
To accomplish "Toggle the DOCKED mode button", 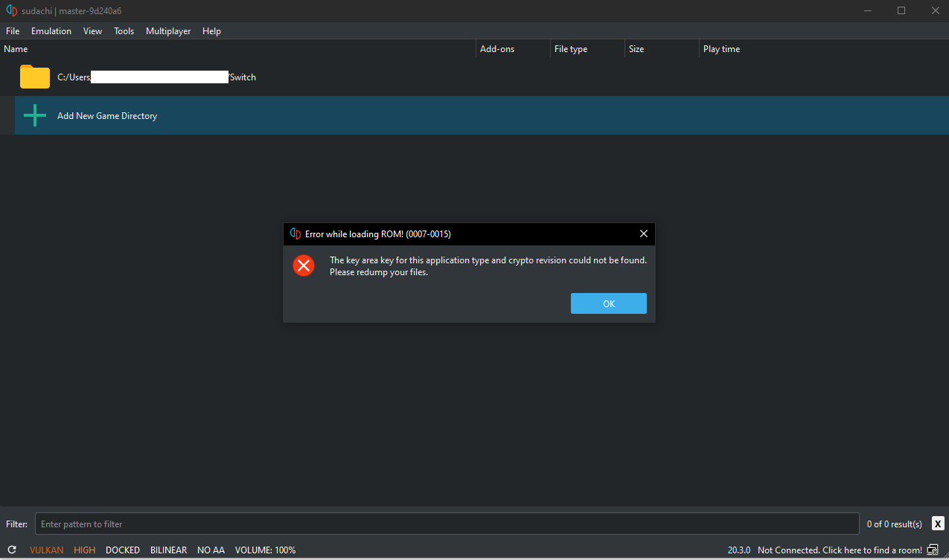I will point(123,550).
